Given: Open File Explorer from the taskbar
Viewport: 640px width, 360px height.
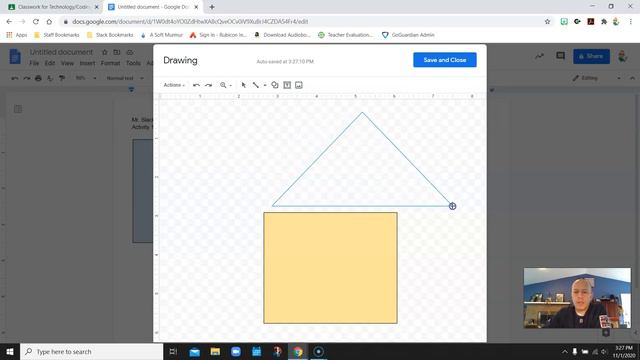Looking at the screenshot, I should point(215,351).
